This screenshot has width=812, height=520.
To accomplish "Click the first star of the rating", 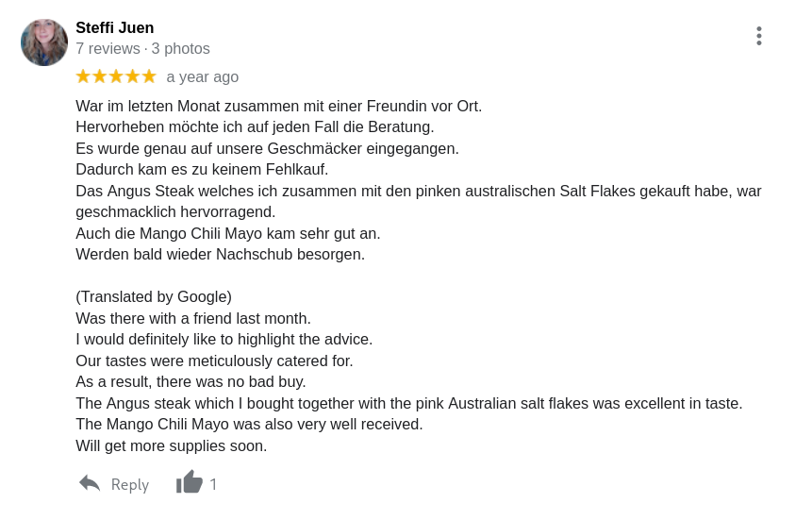I will (83, 76).
